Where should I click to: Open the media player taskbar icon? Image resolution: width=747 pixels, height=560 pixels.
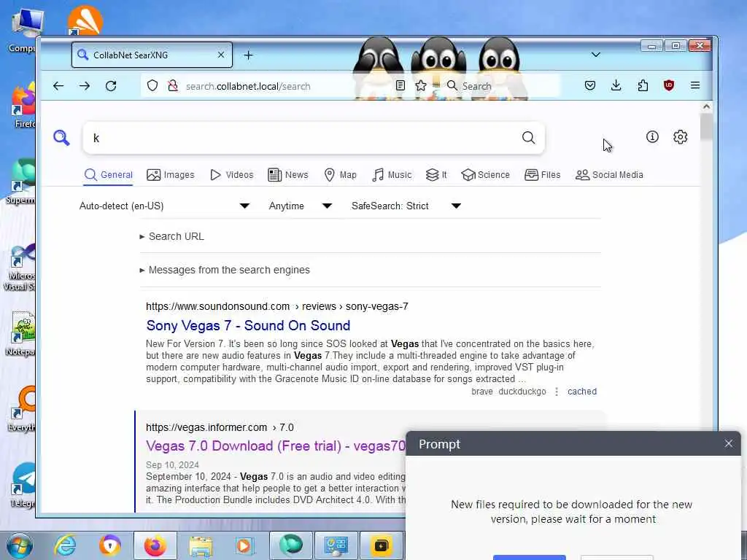pyautogui.click(x=246, y=545)
